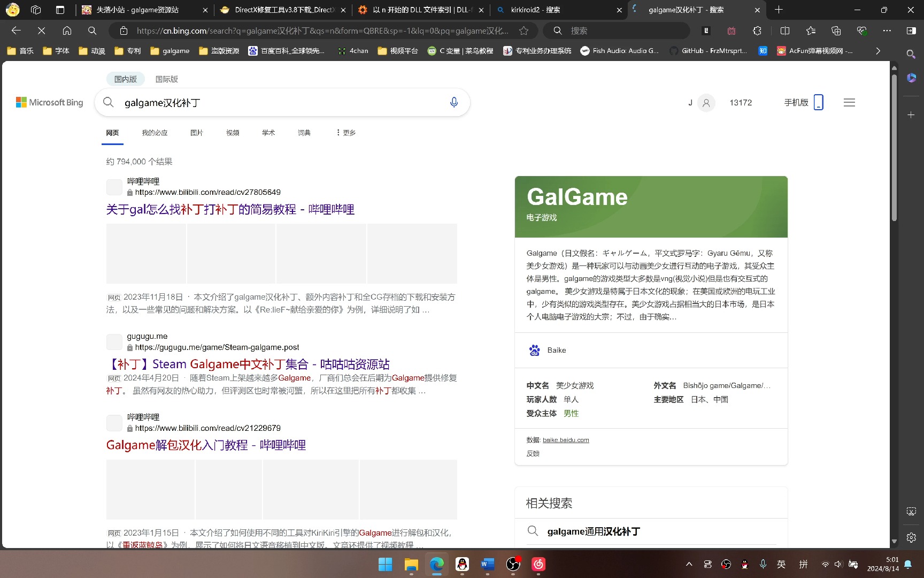Close the DirectX修复工具 tab
Screen dimensions: 924x578
tap(343, 10)
